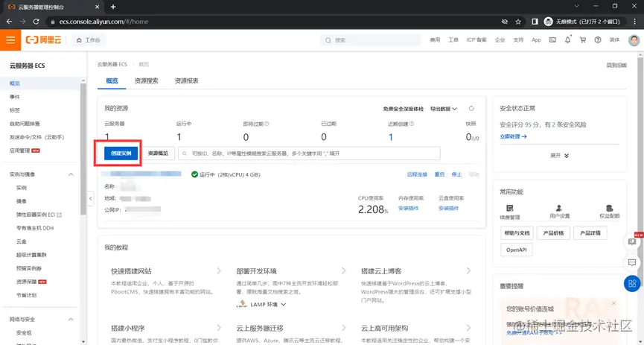Open 实例 in the sidebar
Image resolution: width=644 pixels, height=345 pixels.
click(22, 188)
